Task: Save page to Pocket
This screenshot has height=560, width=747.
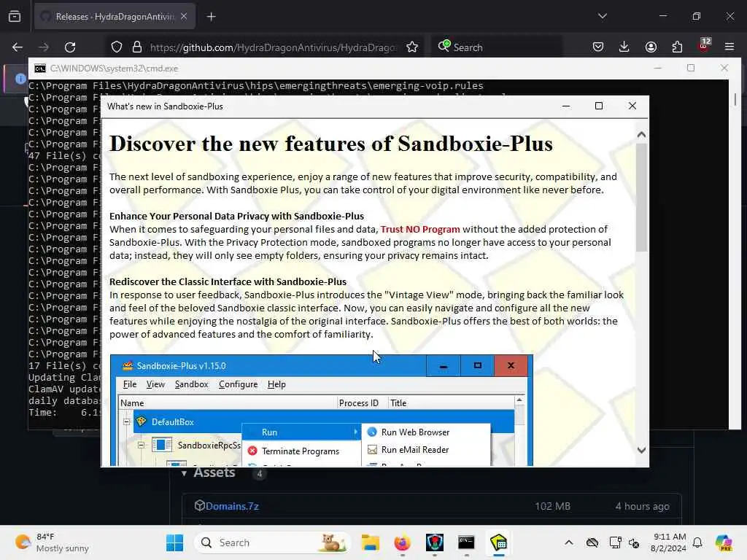Action: pyautogui.click(x=598, y=47)
